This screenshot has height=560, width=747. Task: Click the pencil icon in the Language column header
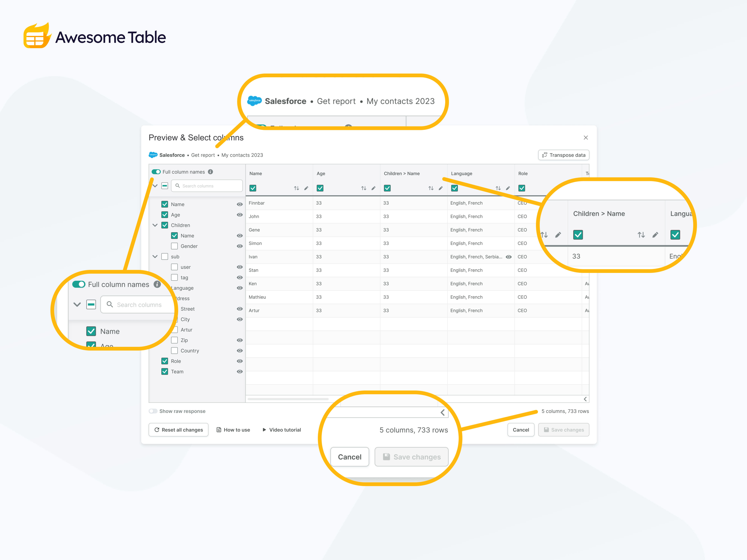pyautogui.click(x=508, y=188)
